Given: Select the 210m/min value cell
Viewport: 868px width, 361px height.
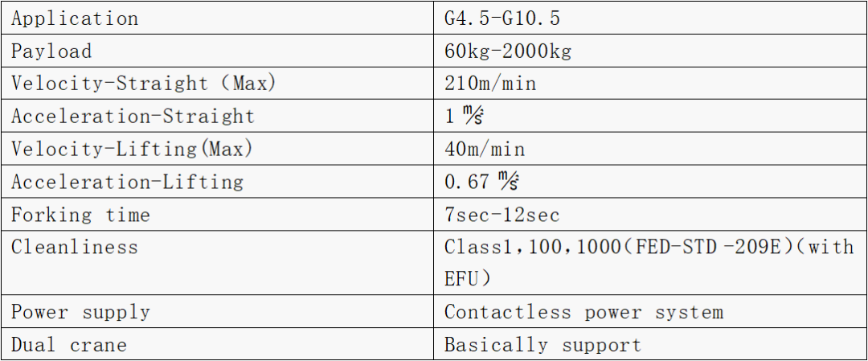Looking at the screenshot, I should pyautogui.click(x=650, y=84).
